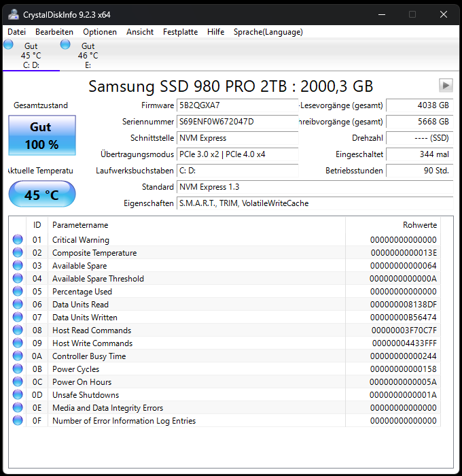Image resolution: width=462 pixels, height=476 pixels.
Task: Click the Samsung SSD 980 PRO 2TB title
Action: coord(230,86)
